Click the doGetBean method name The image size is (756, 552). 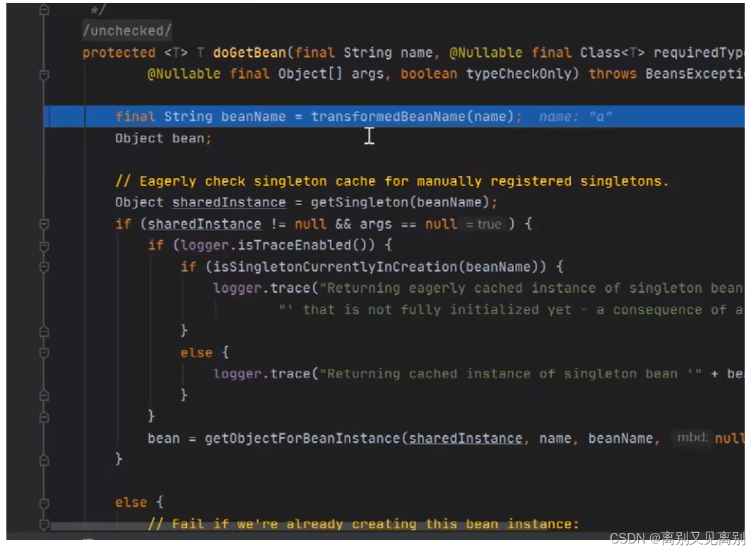pos(249,52)
